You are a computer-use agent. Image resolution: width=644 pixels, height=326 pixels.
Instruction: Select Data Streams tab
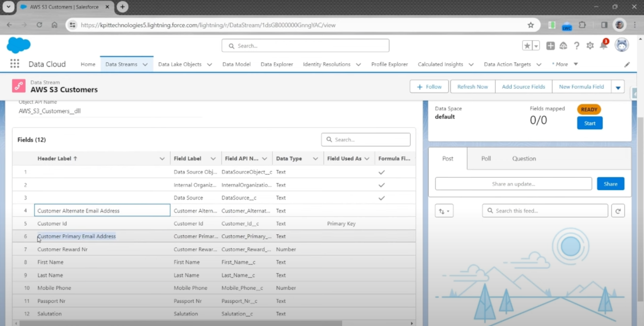[x=121, y=64]
